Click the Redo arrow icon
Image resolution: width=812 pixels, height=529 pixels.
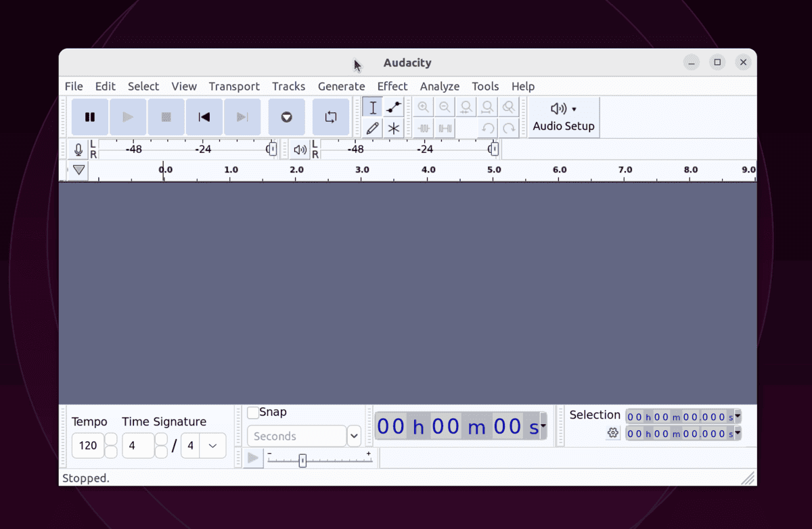click(509, 128)
